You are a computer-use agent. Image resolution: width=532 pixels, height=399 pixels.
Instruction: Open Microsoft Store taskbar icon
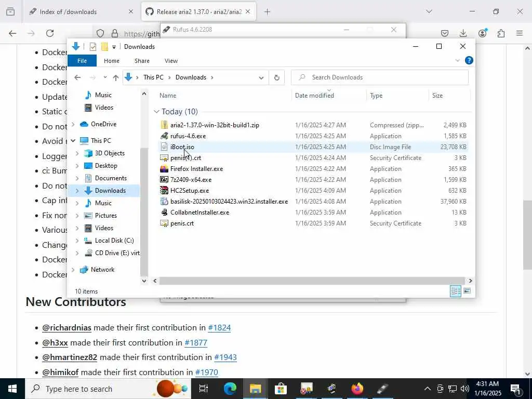click(281, 389)
